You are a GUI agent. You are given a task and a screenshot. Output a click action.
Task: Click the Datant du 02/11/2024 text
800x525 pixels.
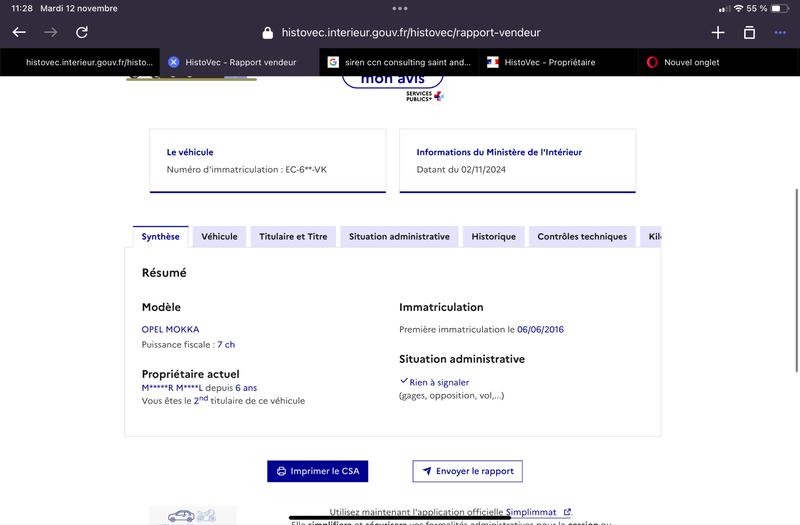(x=461, y=169)
